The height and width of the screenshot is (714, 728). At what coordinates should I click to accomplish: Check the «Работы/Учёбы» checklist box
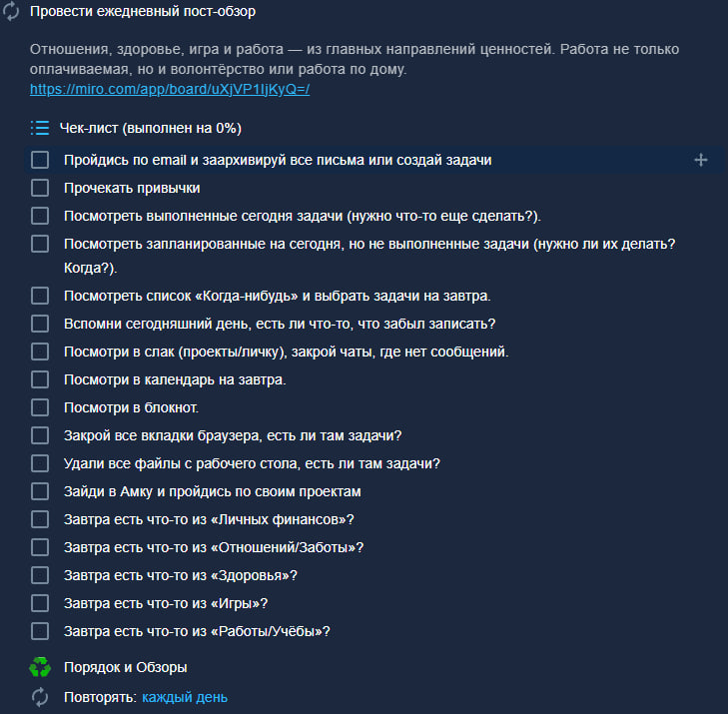pyautogui.click(x=40, y=631)
